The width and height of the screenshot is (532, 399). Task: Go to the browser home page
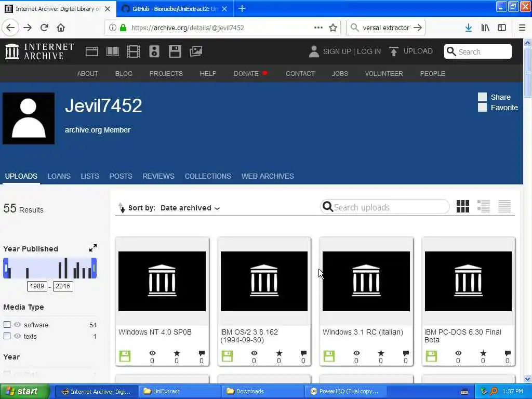pos(61,28)
